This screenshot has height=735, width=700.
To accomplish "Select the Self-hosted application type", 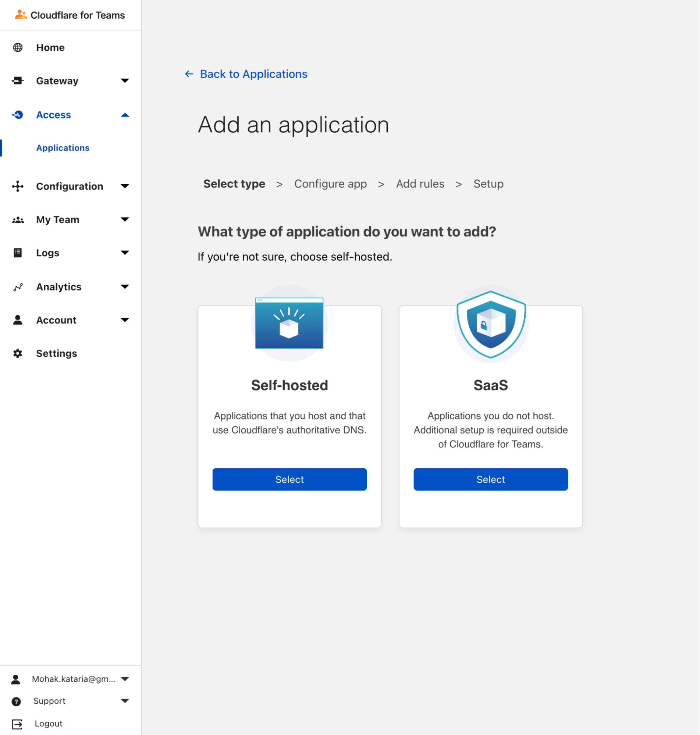I will tap(289, 479).
